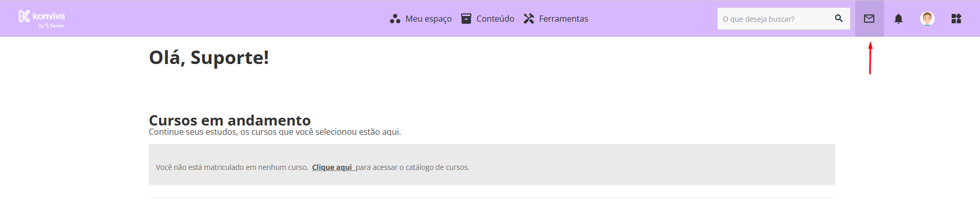
Task: Focus the 'O que deseja buscar?' search field
Action: 775,19
